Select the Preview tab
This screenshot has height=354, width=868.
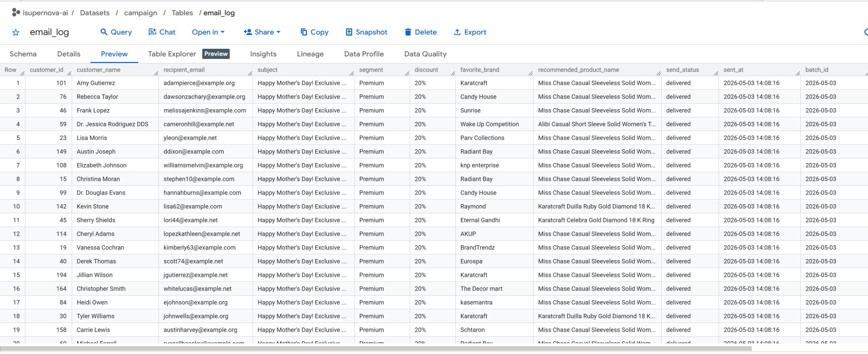114,54
